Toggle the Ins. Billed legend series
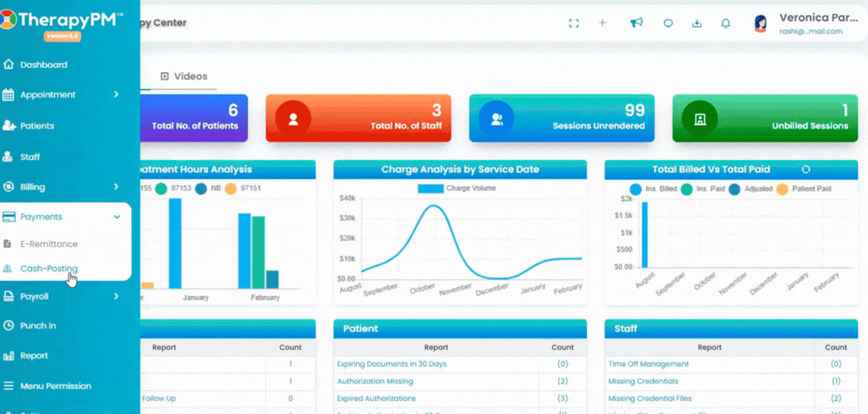 click(x=653, y=189)
